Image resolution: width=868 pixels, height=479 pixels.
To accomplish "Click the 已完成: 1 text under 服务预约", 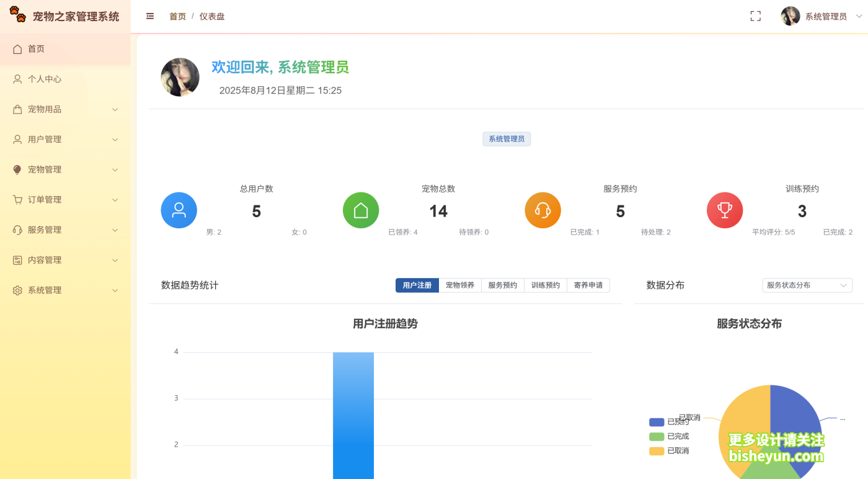I will tap(585, 232).
